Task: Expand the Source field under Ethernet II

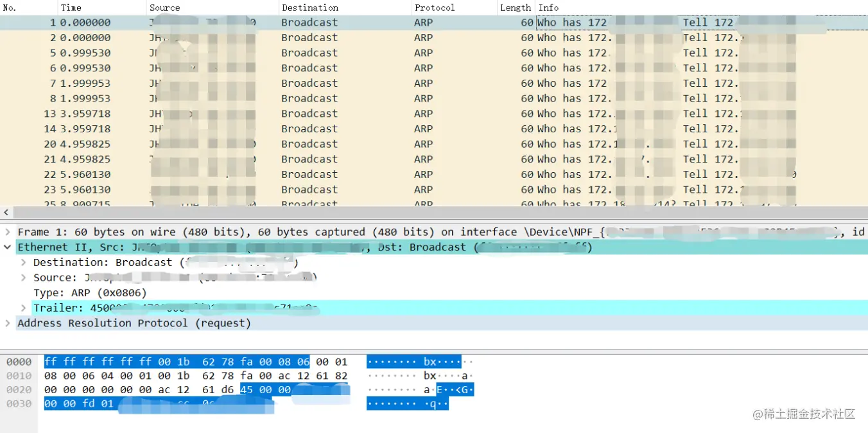Action: pyautogui.click(x=23, y=278)
